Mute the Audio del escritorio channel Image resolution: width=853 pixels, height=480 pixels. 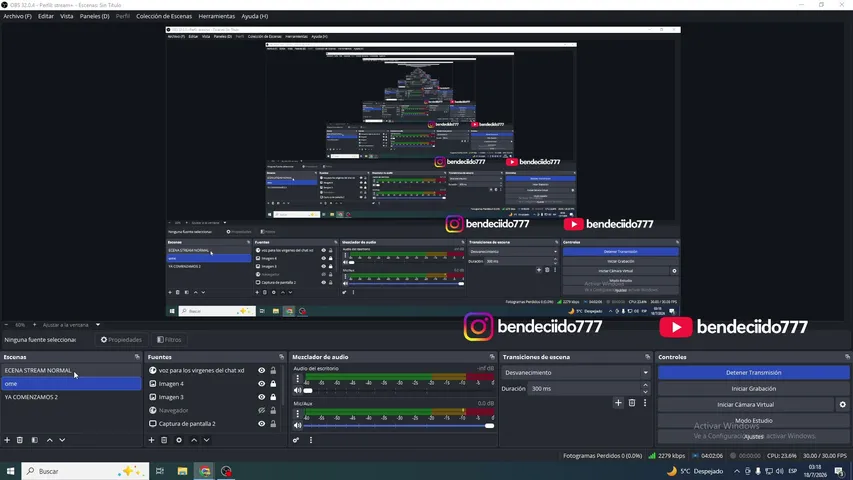(x=298, y=390)
